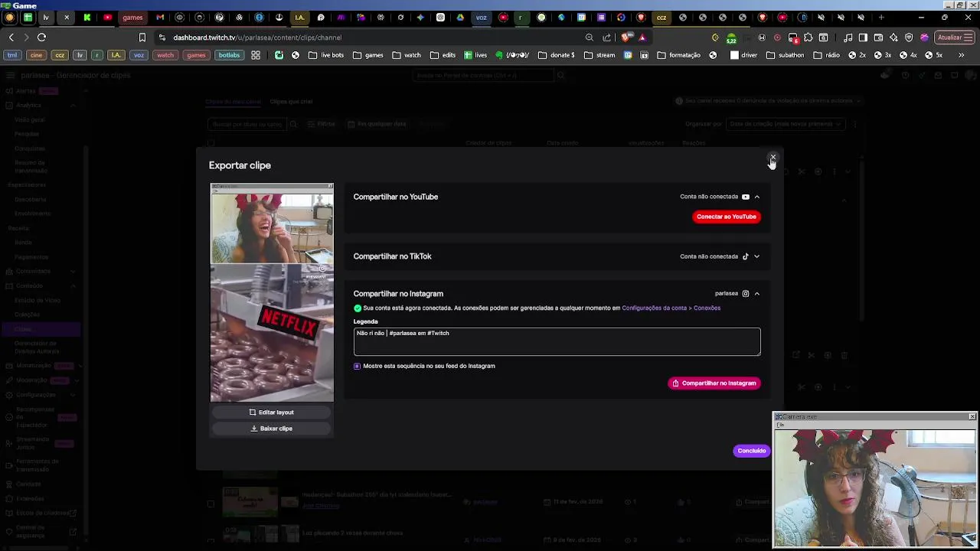Open the Leo AI sparkle icon
The width and height of the screenshot is (980, 551).
(x=893, y=37)
